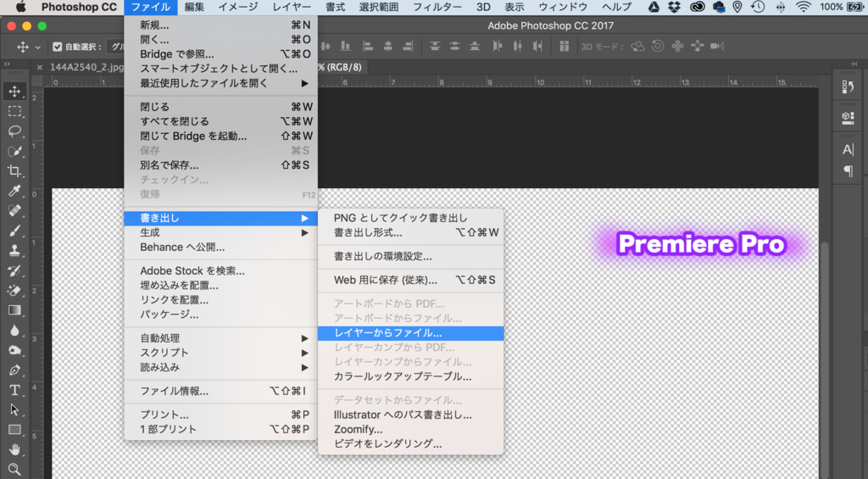Select the Quick Selection tool
868x479 pixels.
15,151
